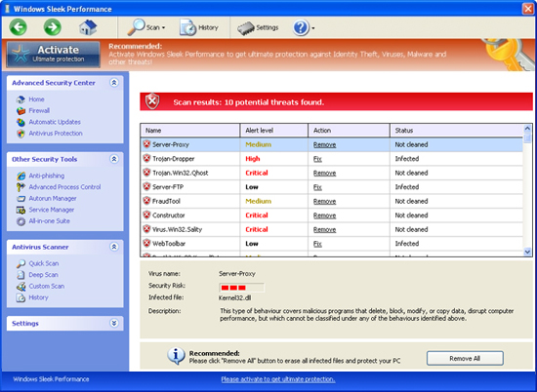Start a Deep Scan from sidebar link

point(44,275)
